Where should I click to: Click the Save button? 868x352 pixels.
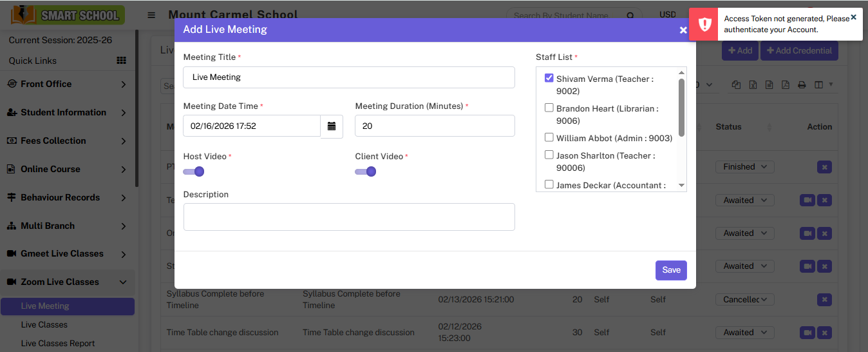[671, 270]
